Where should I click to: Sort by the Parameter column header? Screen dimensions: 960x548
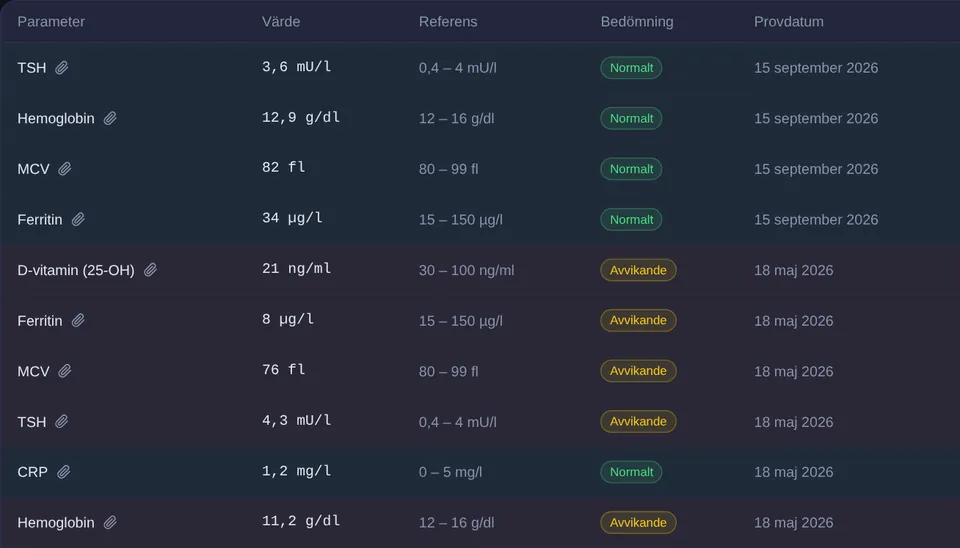coord(51,21)
